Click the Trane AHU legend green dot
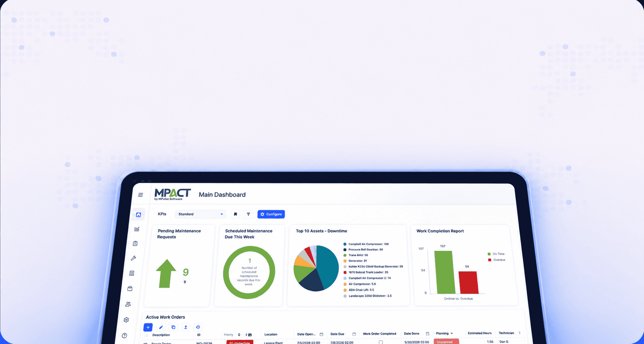Viewport: 644px width, 344px height. 345,255
